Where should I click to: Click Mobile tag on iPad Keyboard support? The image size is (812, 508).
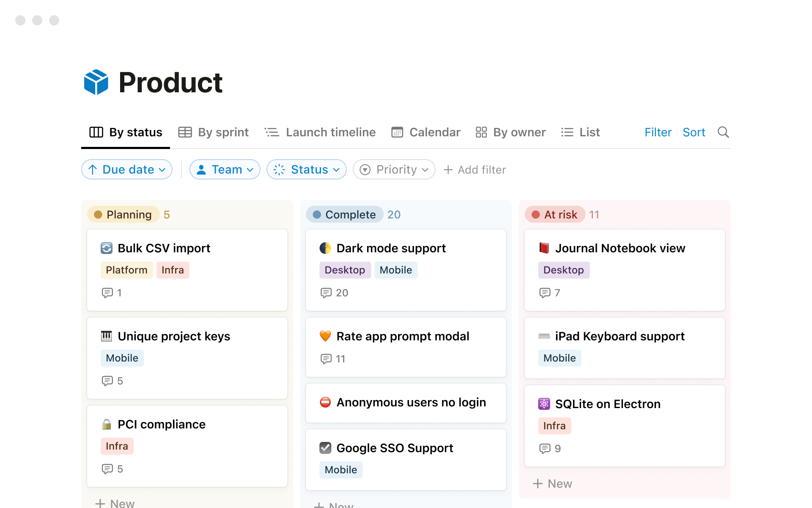tap(560, 358)
